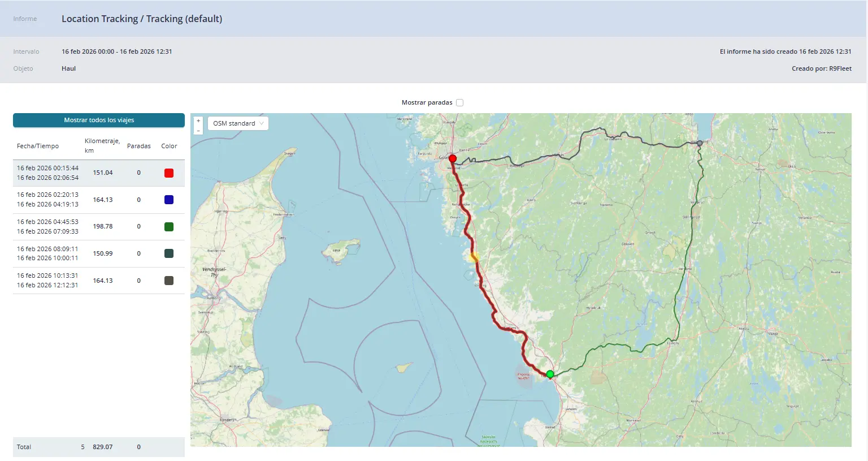
Task: Click the green color swatch for third trip
Action: tap(168, 227)
